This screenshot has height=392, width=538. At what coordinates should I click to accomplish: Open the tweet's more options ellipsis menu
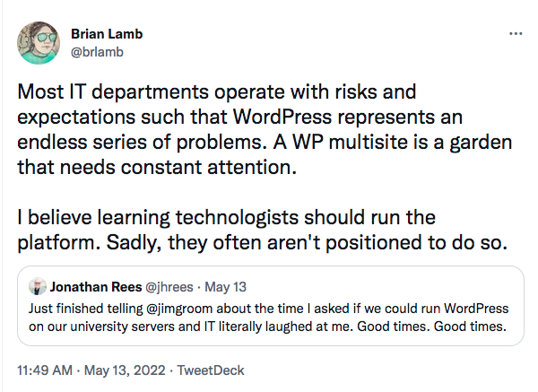(x=516, y=34)
